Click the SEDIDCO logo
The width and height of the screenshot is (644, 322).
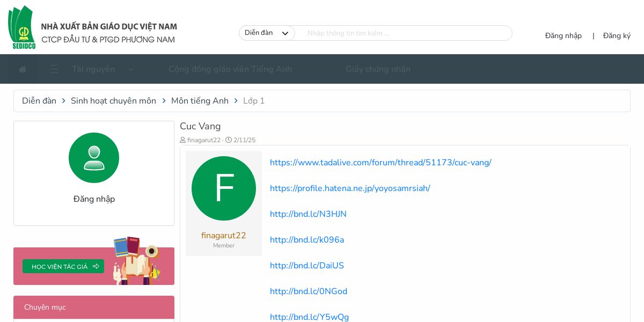click(21, 28)
